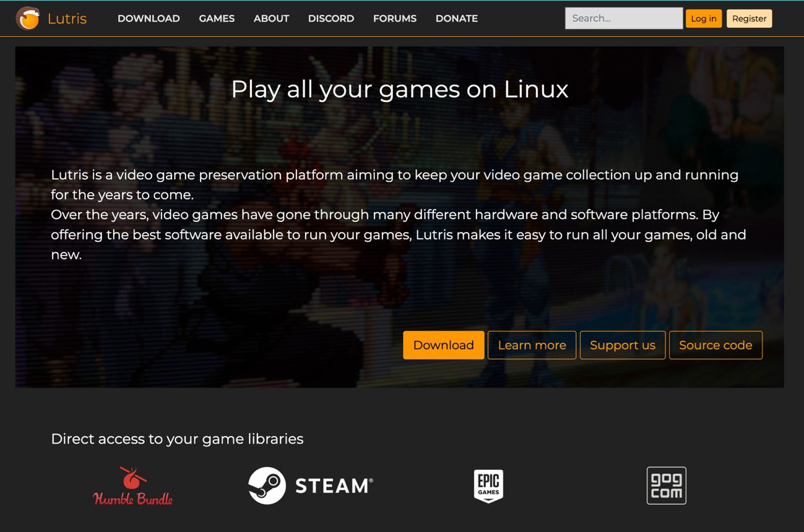Open the FORUMS page

[x=394, y=19]
